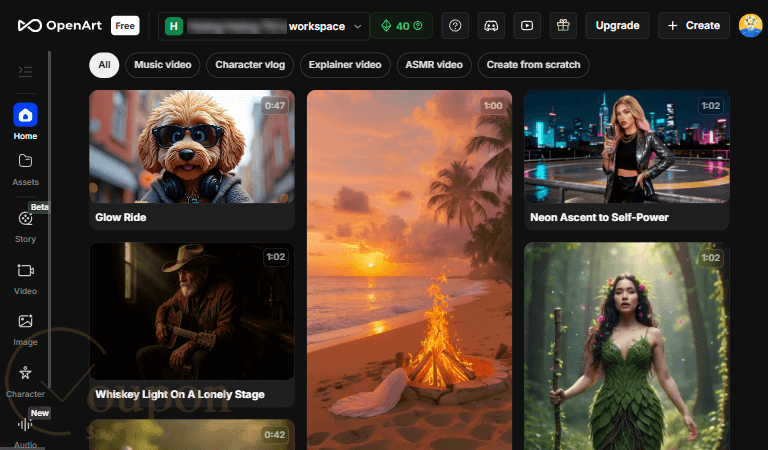Select the ASMR video filter
768x450 pixels.
434,65
